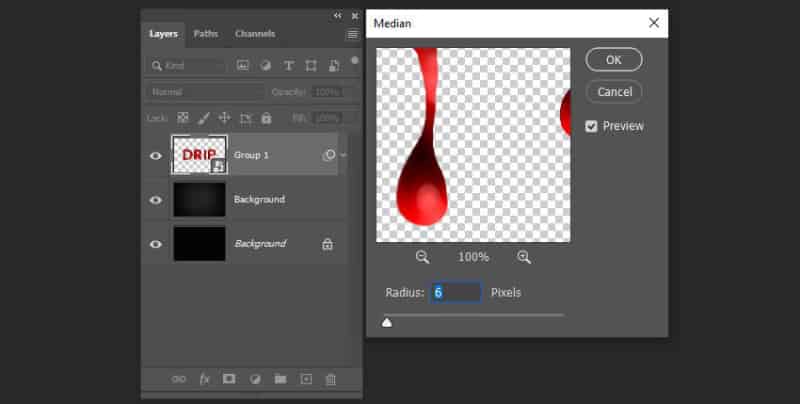
Task: Select the locked Background layer thumbnail
Action: [x=199, y=244]
